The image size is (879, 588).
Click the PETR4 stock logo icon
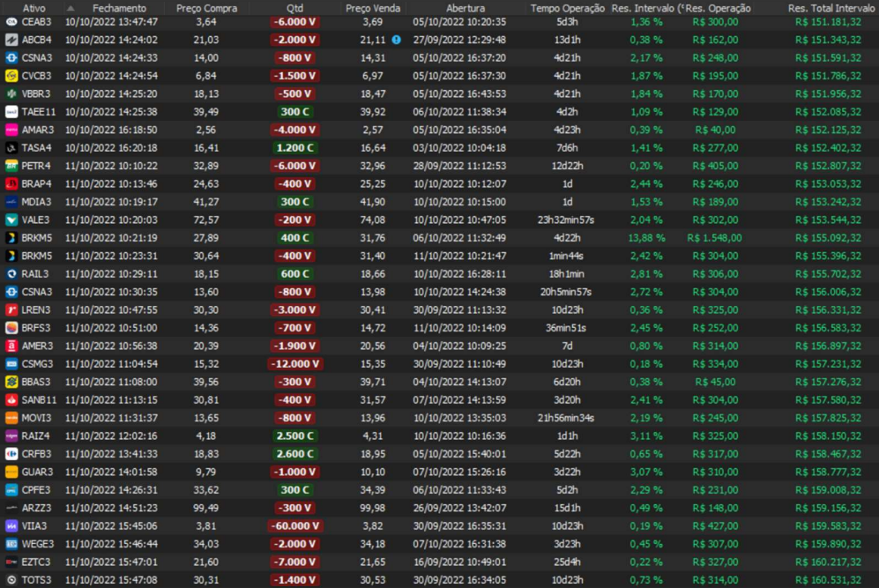point(12,166)
